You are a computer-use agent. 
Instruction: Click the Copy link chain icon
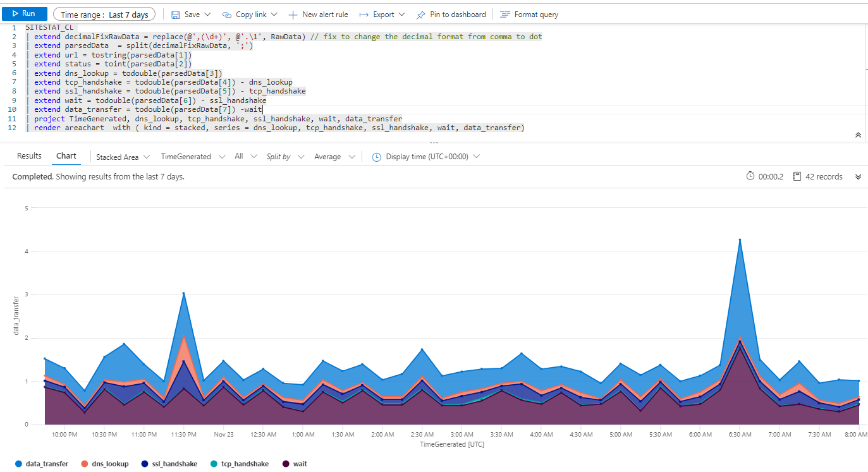227,15
